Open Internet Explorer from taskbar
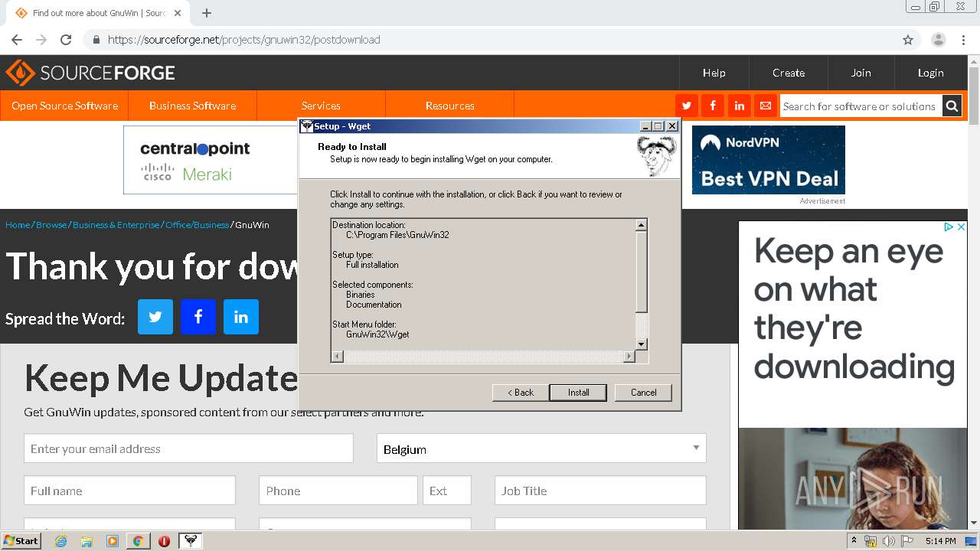980x551 pixels. pyautogui.click(x=61, y=541)
